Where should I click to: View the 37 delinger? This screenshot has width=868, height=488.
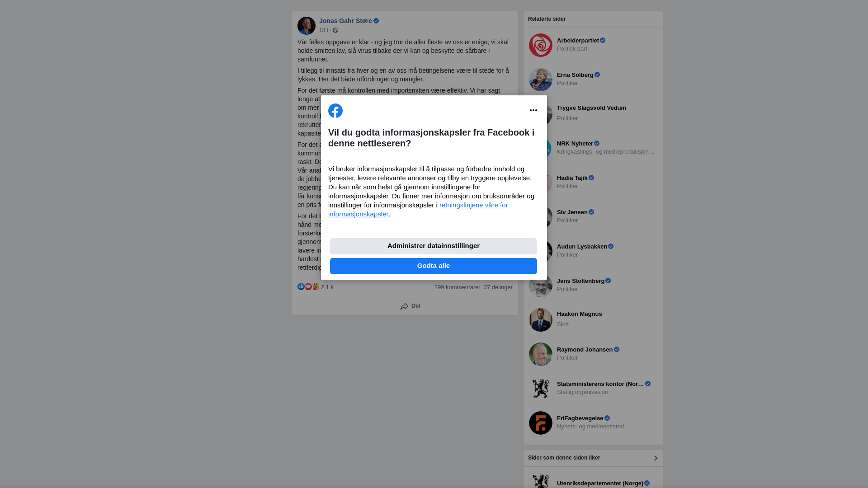pyautogui.click(x=498, y=287)
